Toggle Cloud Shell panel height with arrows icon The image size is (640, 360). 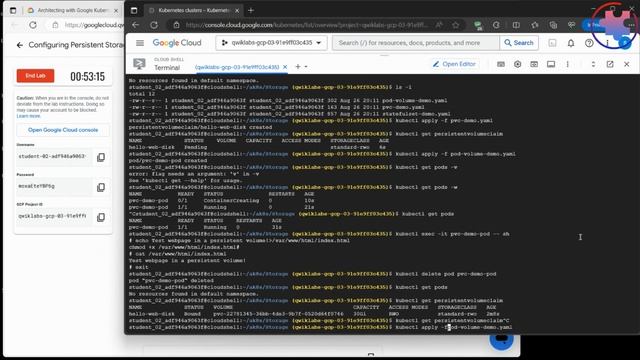[x=593, y=64]
